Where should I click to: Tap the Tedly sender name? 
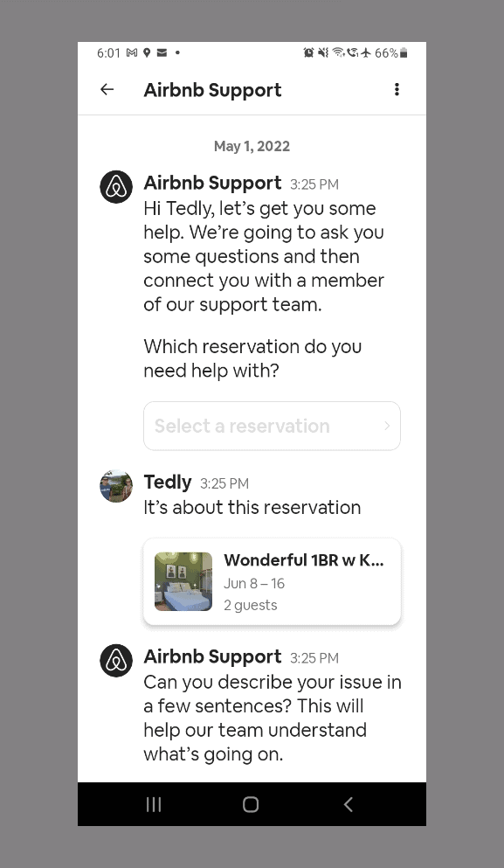[x=168, y=483]
